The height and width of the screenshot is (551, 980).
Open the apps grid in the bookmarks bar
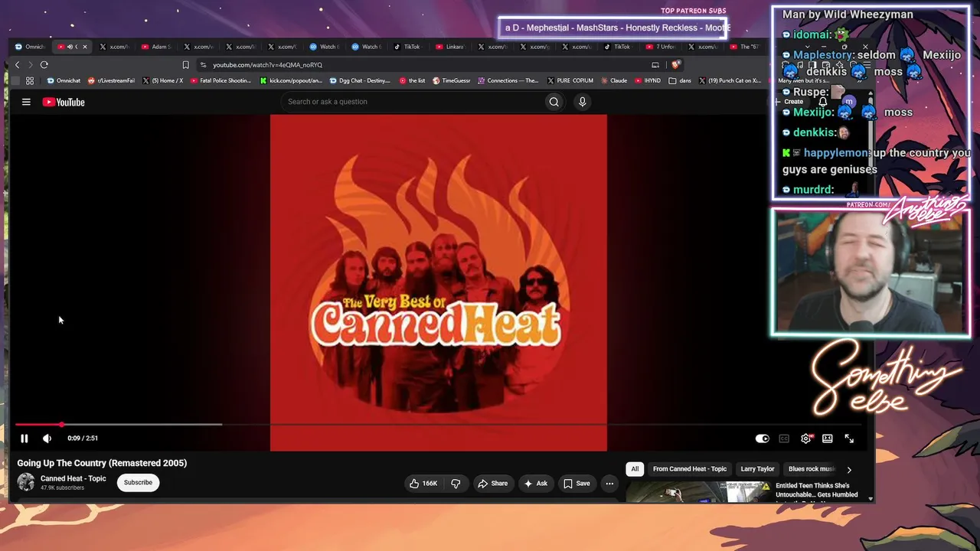(30, 80)
